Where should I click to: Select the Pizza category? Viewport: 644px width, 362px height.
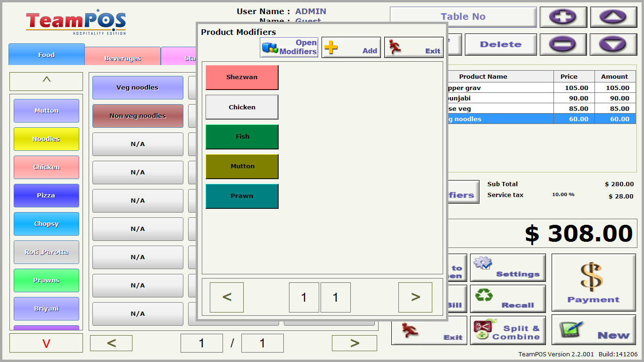coord(46,196)
